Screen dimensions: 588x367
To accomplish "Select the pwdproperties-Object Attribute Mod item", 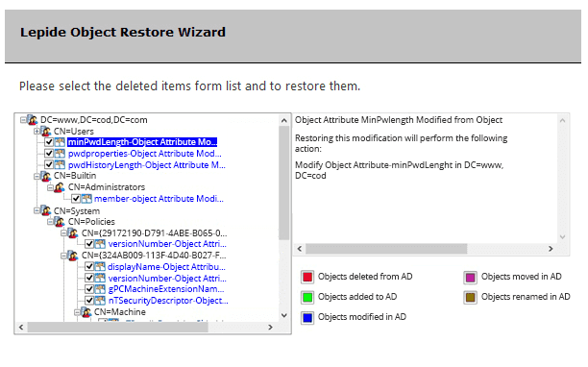I will (145, 154).
